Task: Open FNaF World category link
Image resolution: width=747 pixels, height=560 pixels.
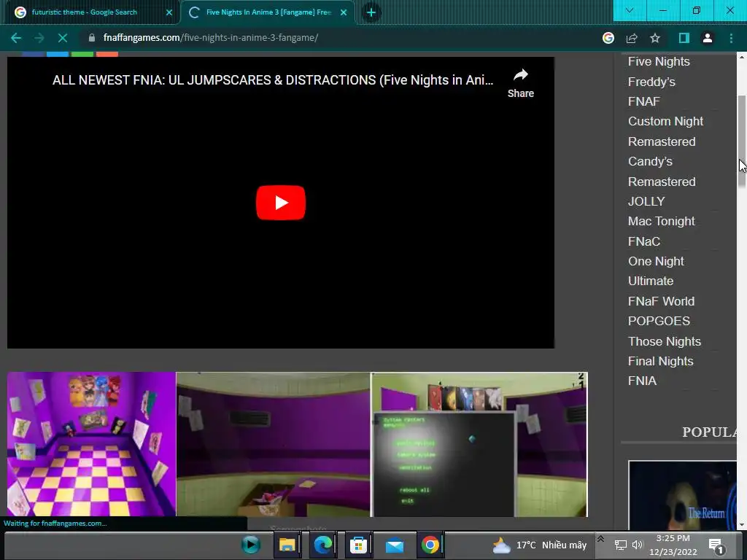Action: 661,301
